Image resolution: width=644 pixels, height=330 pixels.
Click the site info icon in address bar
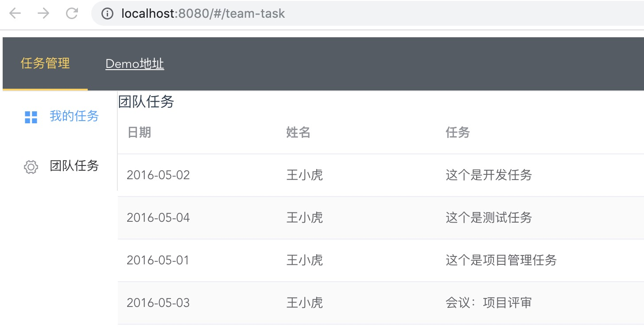(x=107, y=14)
